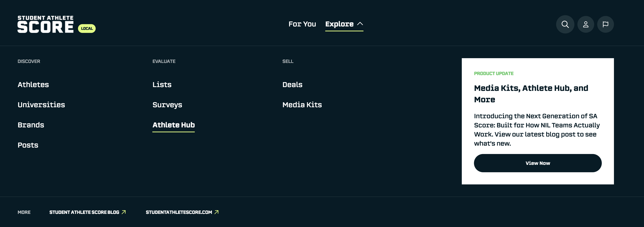
Task: Open the Athlete Hub link
Action: [173, 125]
